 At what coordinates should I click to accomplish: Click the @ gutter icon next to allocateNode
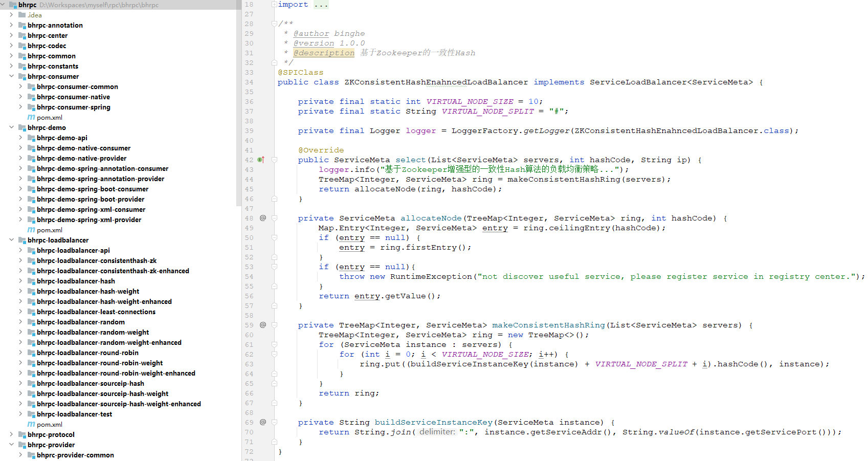tap(263, 218)
